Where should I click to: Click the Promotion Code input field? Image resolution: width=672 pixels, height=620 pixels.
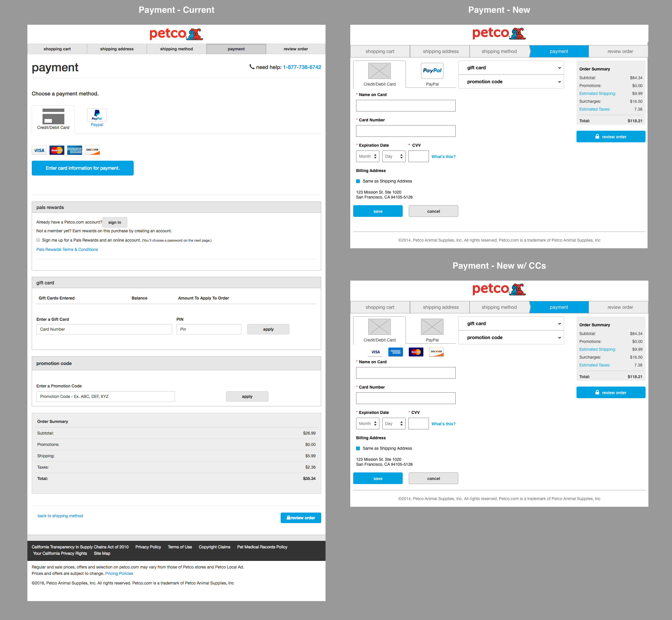pyautogui.click(x=105, y=396)
